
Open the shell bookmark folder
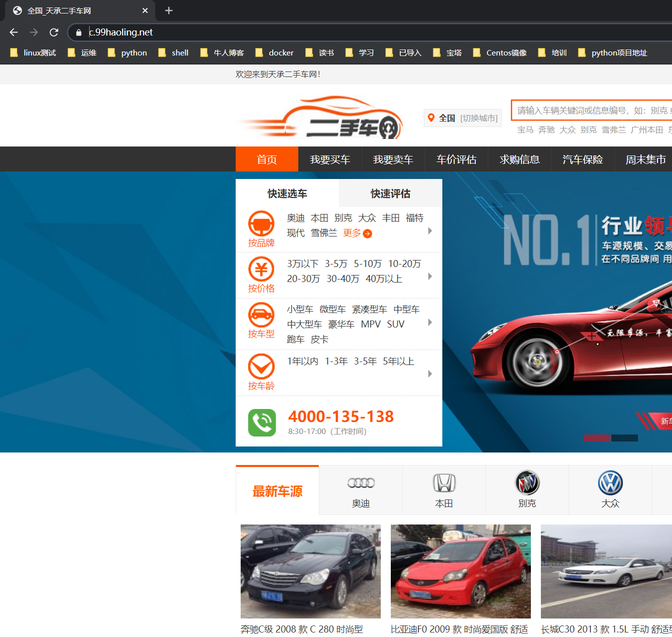click(x=174, y=52)
